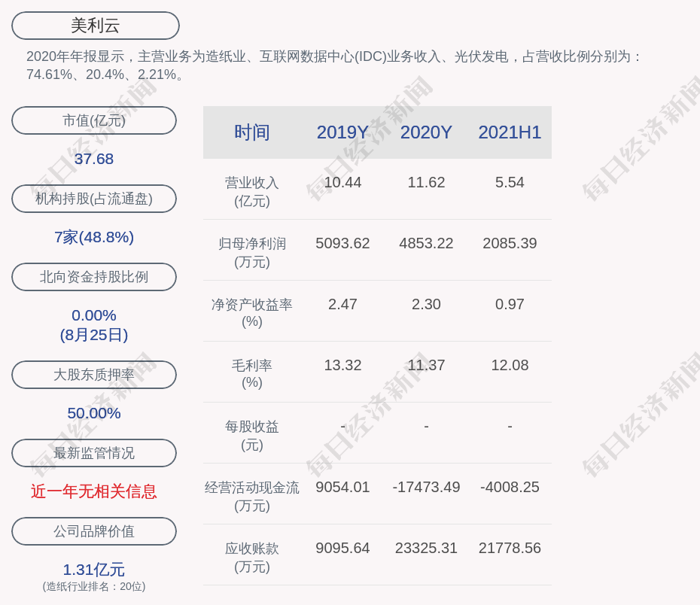This screenshot has width=700, height=605.
Task: Click institutional holding value 7家(48.8%)
Action: pyautogui.click(x=94, y=237)
